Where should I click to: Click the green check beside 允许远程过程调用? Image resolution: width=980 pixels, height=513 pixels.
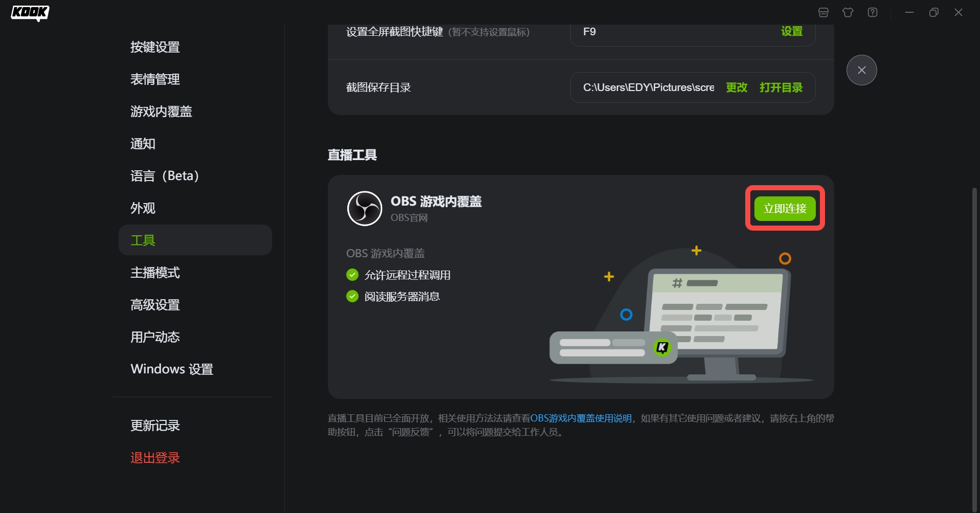[x=352, y=275]
